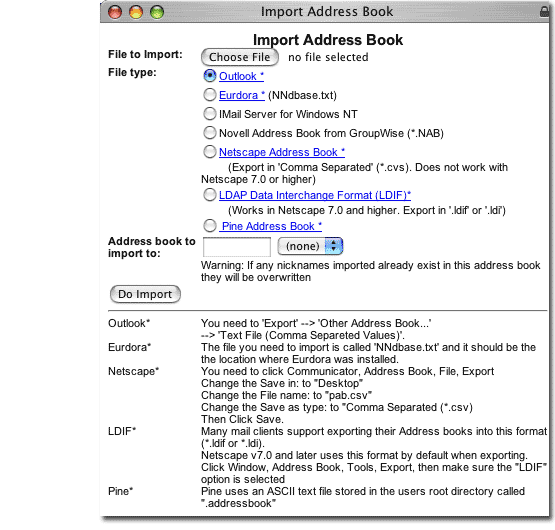The height and width of the screenshot is (530, 555).
Task: Click the 'File type:' label
Action: [132, 72]
